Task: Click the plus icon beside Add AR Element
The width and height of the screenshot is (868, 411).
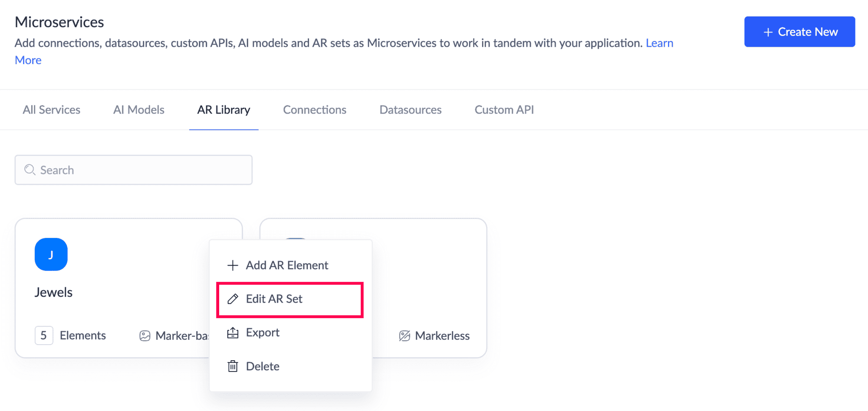Action: [x=233, y=265]
